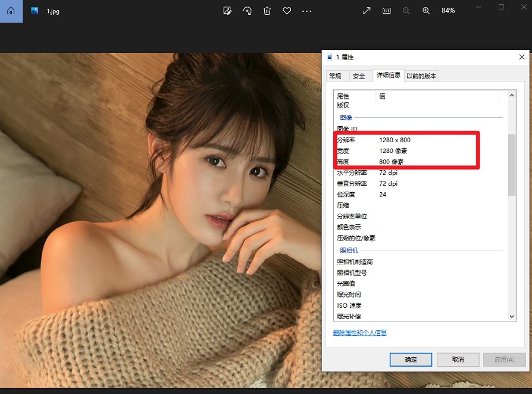Screen dimensions: 532x394
Task: Click the 图像 section heading
Action: 346,117
